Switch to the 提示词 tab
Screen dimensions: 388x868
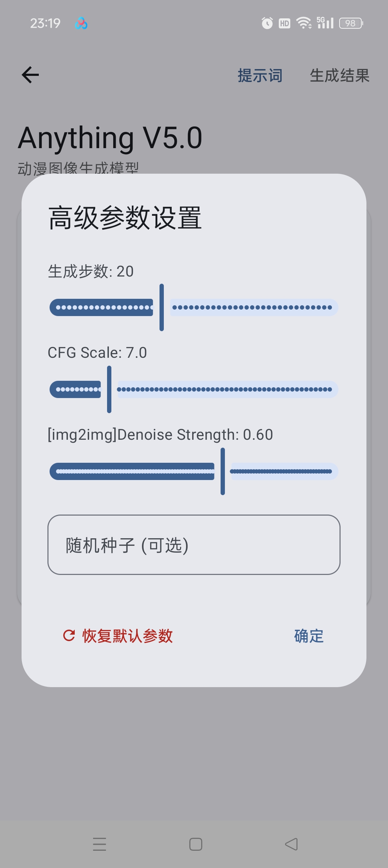point(260,76)
